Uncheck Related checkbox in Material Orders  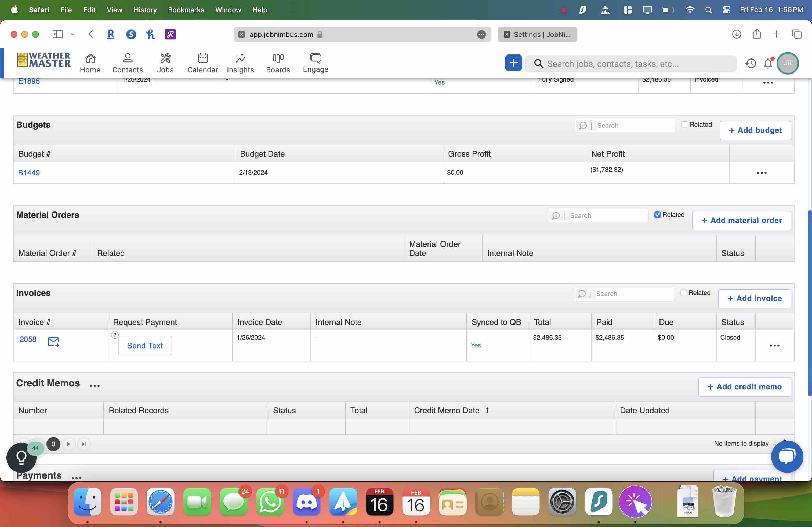pos(657,214)
